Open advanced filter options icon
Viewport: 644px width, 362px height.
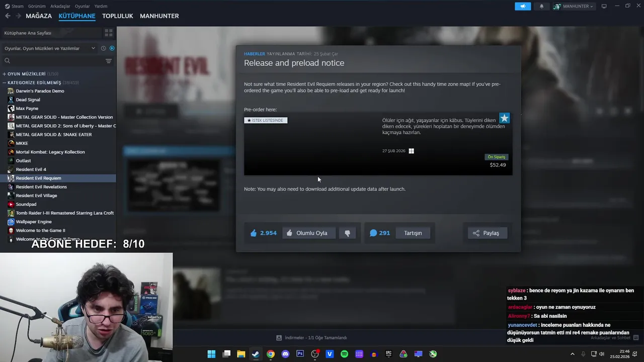(x=109, y=61)
